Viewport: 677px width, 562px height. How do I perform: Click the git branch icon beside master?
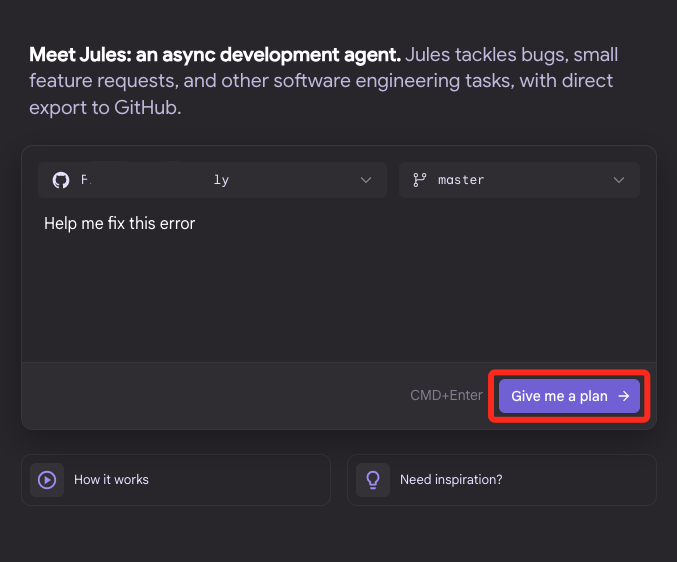pos(419,180)
